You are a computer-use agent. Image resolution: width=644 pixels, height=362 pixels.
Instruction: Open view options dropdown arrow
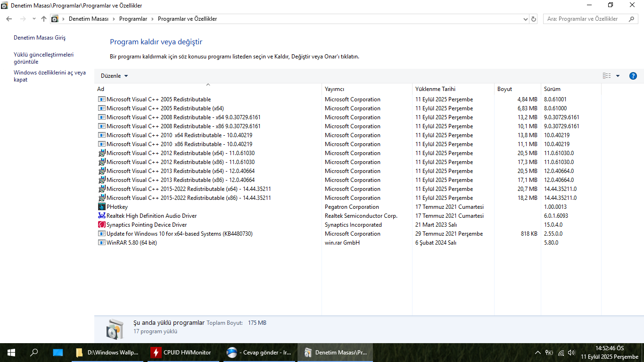[x=618, y=76]
